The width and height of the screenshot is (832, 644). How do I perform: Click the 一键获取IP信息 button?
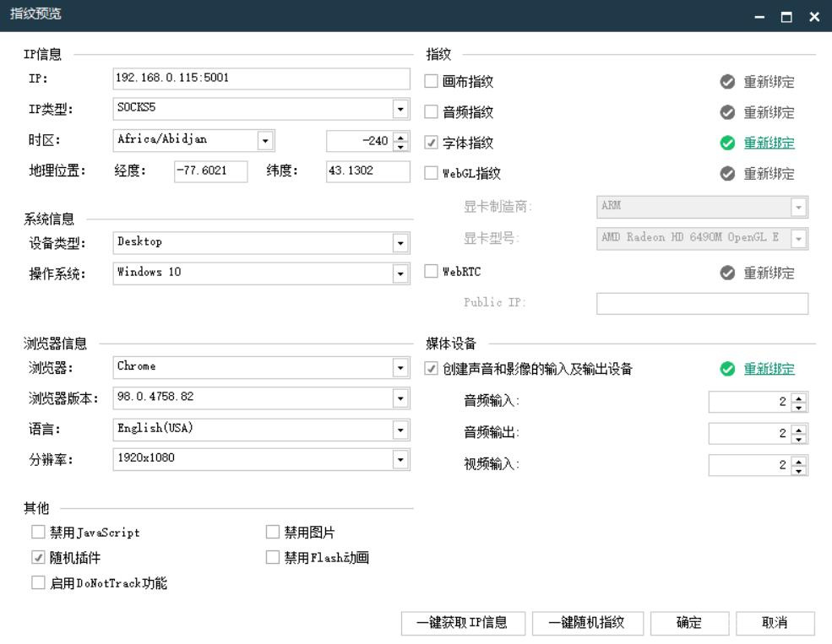[x=463, y=624]
